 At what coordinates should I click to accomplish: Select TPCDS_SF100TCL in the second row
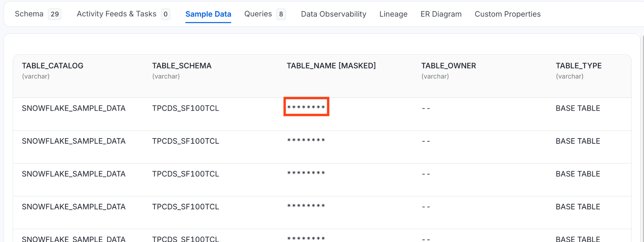(186, 141)
